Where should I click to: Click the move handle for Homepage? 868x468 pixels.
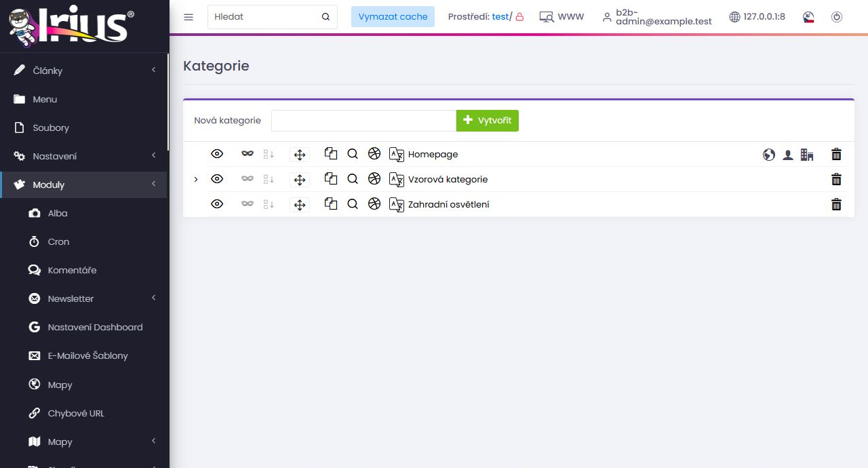[x=300, y=155]
